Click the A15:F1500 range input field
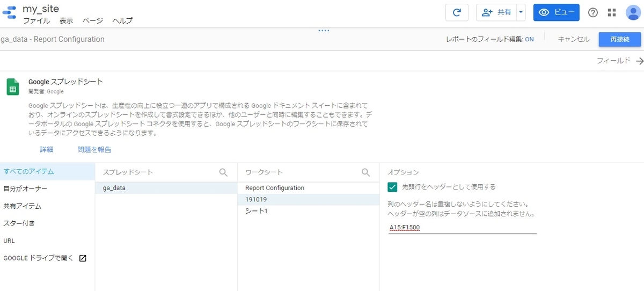The height and width of the screenshot is (291, 644). (462, 228)
